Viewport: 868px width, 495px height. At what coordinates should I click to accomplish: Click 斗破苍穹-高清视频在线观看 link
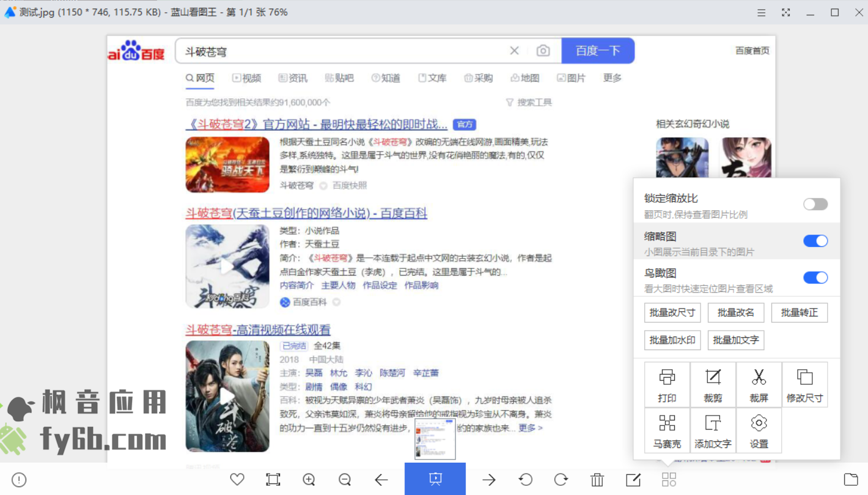click(258, 330)
